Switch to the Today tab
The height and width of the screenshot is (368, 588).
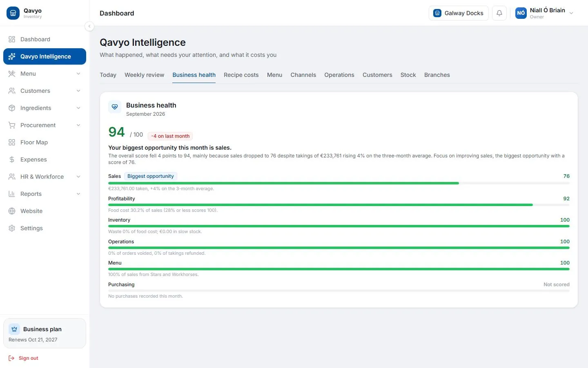(108, 75)
